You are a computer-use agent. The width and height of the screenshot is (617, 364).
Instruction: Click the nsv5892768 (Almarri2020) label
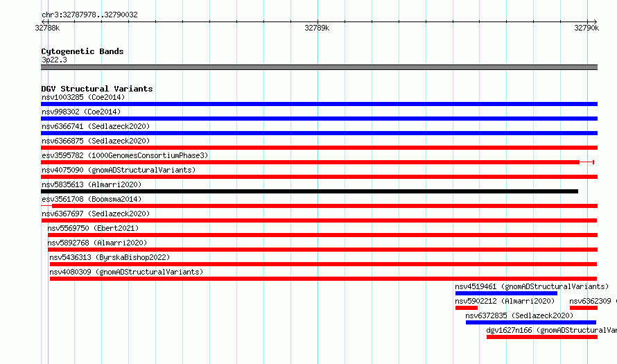(97, 243)
